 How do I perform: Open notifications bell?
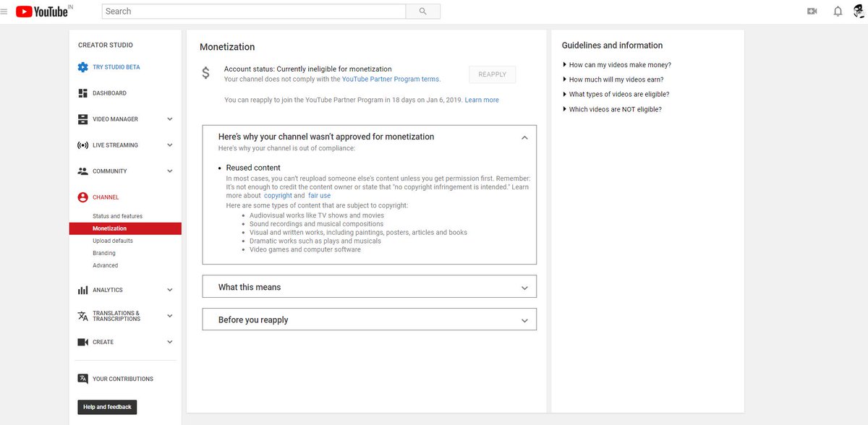838,12
